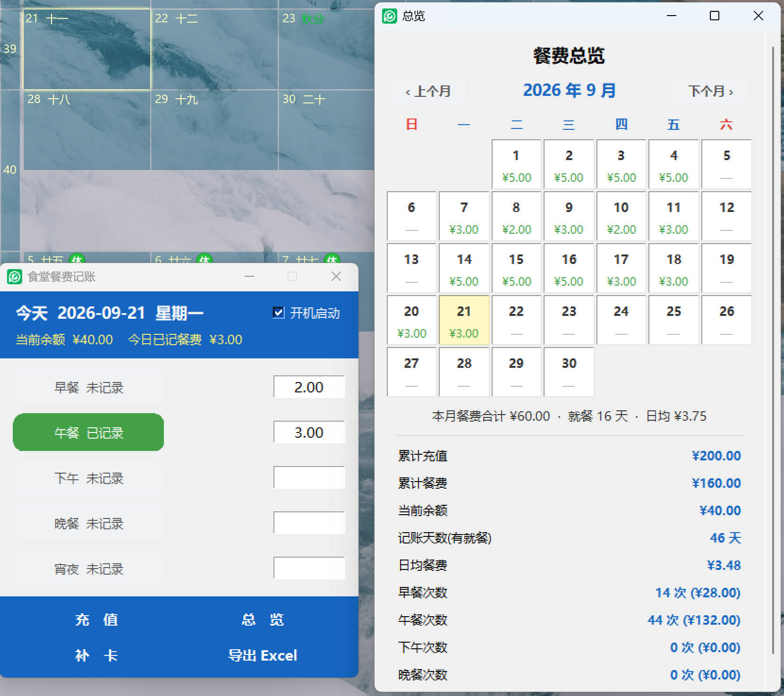Image resolution: width=784 pixels, height=696 pixels.
Task: Maximize the 总览 window
Action: (715, 16)
